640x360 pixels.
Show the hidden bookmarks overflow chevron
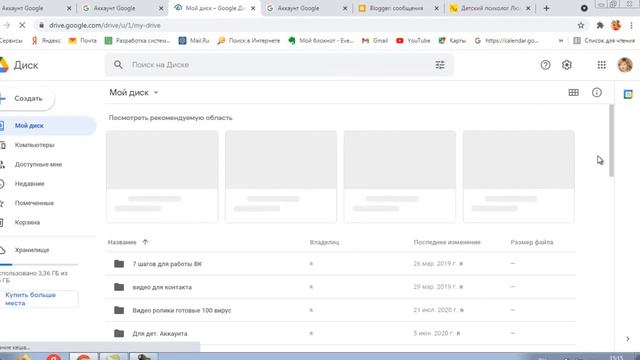point(561,40)
